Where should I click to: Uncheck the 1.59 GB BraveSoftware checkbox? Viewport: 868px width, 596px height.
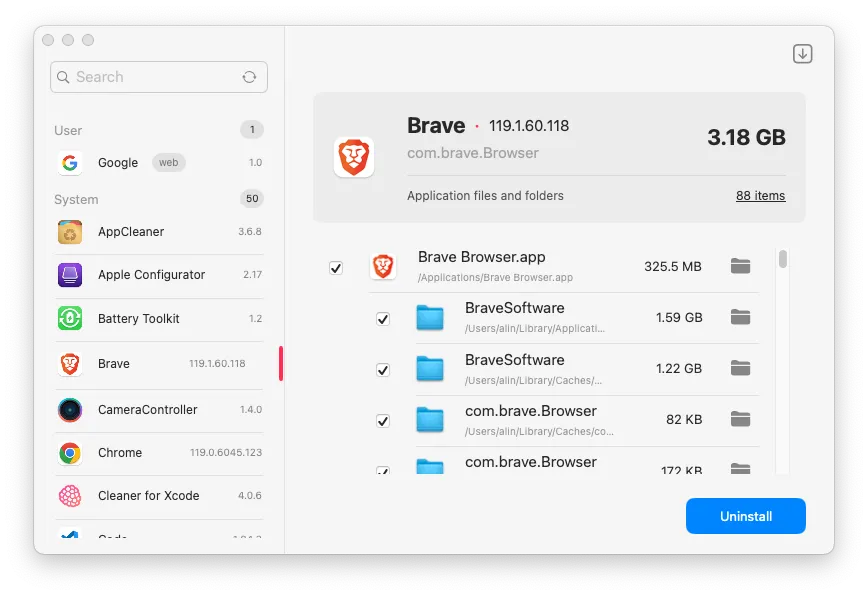pos(383,319)
